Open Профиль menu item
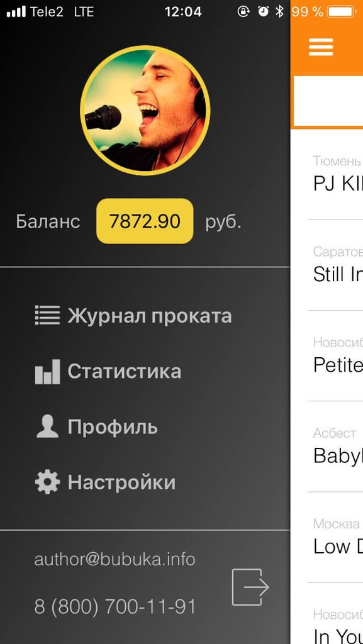Viewport: 363px width, 644px height. point(96,427)
